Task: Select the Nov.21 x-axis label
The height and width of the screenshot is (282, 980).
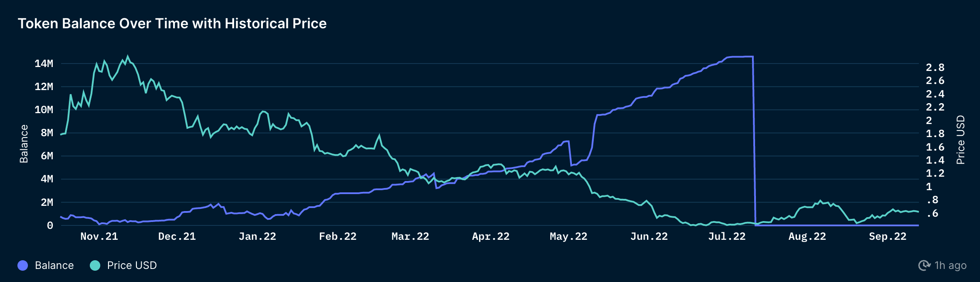Action: [x=99, y=236]
